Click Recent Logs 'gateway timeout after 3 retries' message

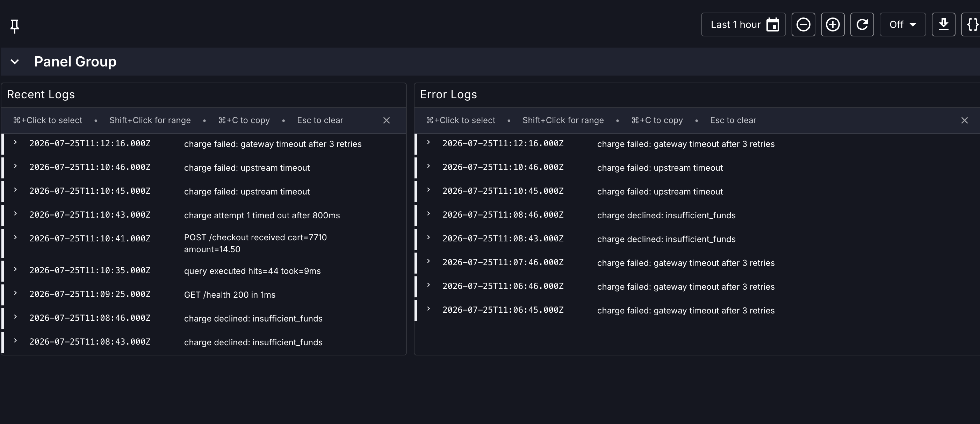tap(272, 144)
